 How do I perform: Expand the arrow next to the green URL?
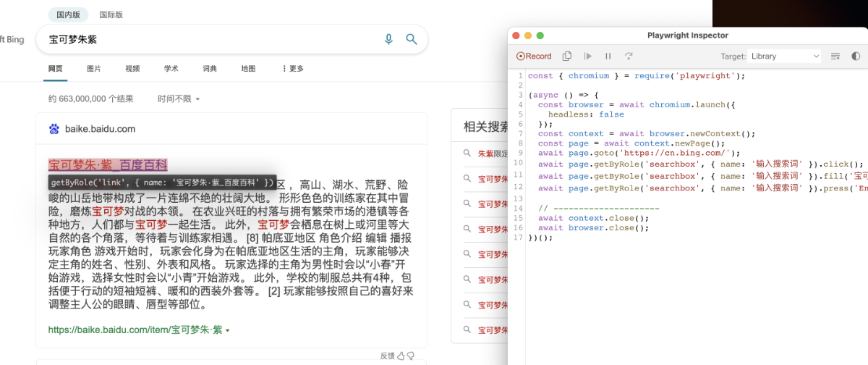pos(228,330)
